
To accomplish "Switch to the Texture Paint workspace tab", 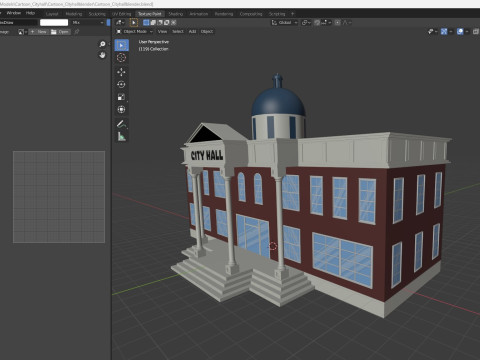I will (x=150, y=14).
